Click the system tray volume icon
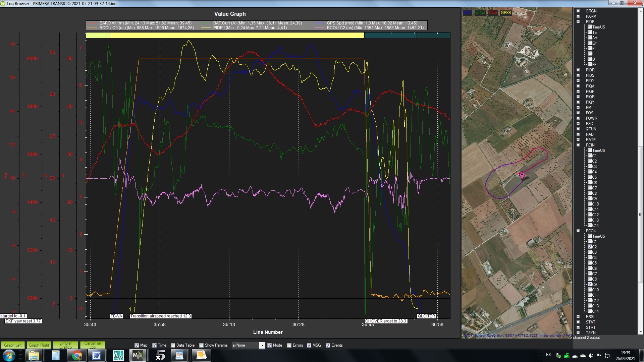Image resolution: width=644 pixels, height=362 pixels. [x=591, y=356]
